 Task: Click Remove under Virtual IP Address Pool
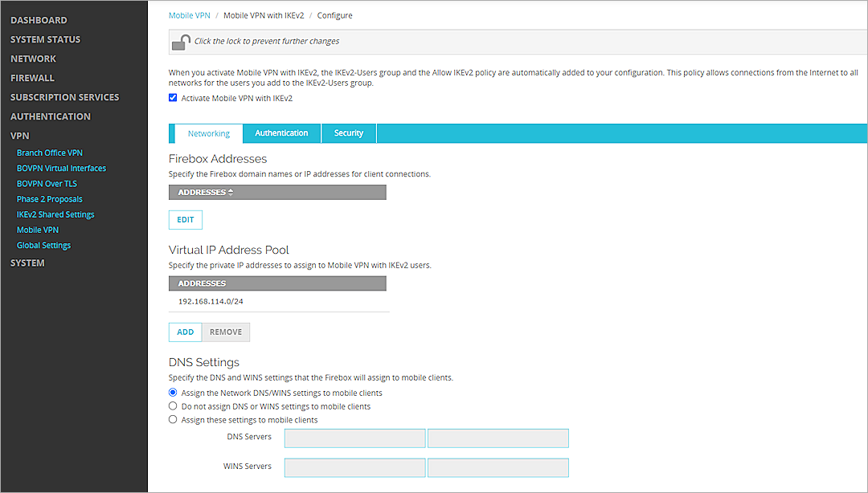[x=226, y=332]
